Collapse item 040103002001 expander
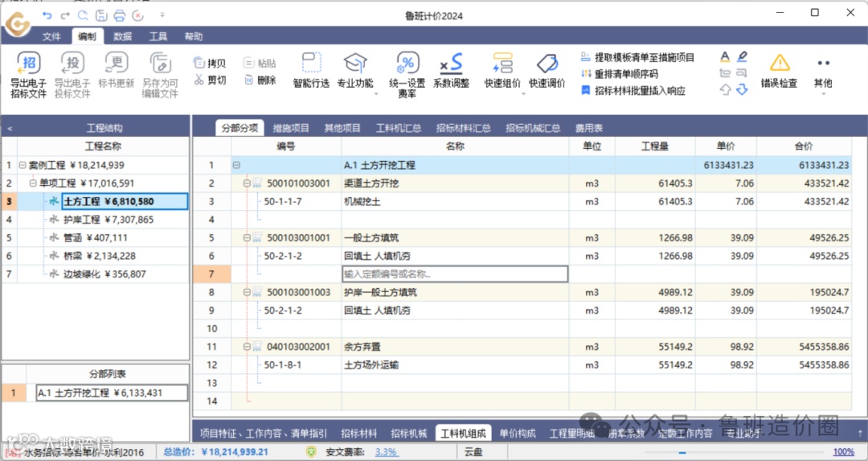 (247, 347)
